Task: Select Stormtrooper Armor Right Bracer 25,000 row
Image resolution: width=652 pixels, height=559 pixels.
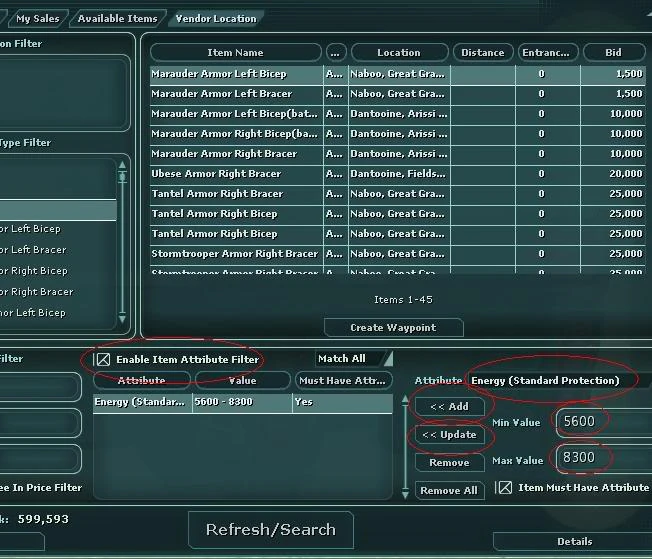Action: (398, 254)
